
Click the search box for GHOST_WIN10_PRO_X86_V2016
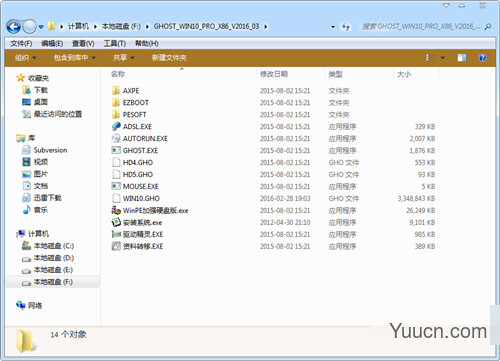[421, 27]
